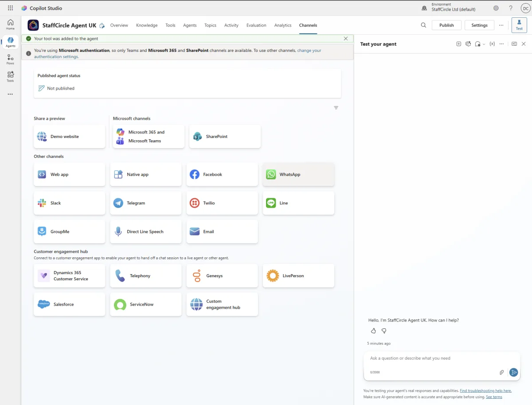Give thumbs down to agent greeting

[x=384, y=331]
